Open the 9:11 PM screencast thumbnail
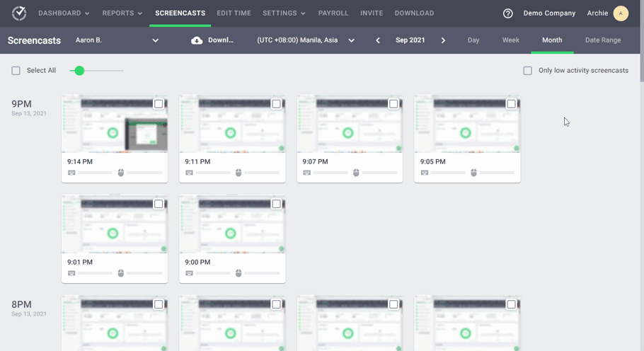Image resolution: width=644 pixels, height=351 pixels. coord(232,124)
